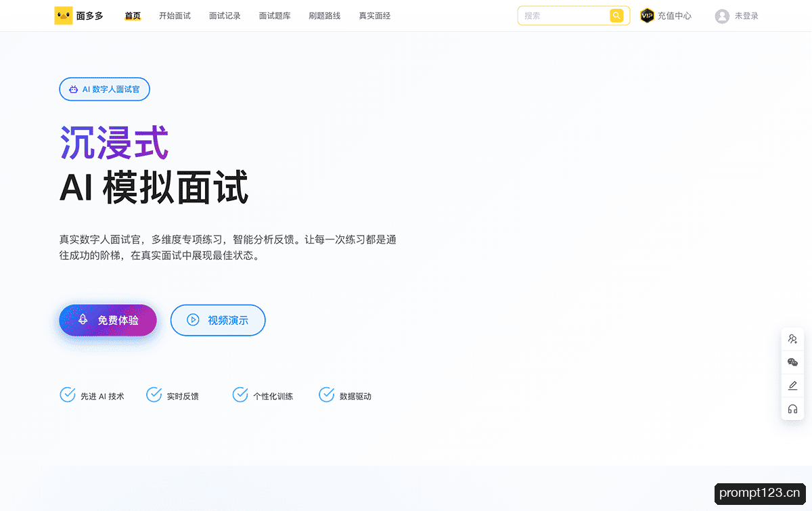Viewport: 812px width, 511px height.
Task: Click the 个性化训练 label
Action: tap(273, 396)
